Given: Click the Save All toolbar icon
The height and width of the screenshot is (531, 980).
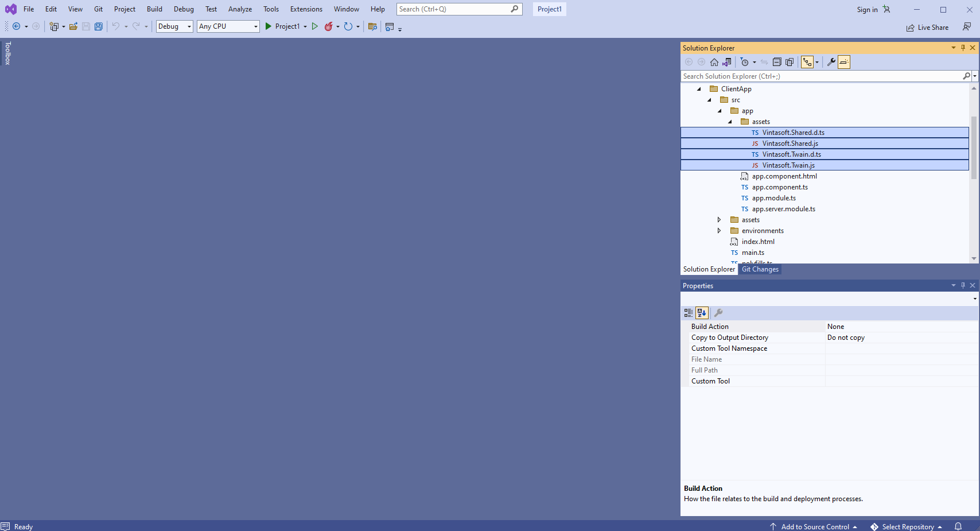Looking at the screenshot, I should pos(99,26).
